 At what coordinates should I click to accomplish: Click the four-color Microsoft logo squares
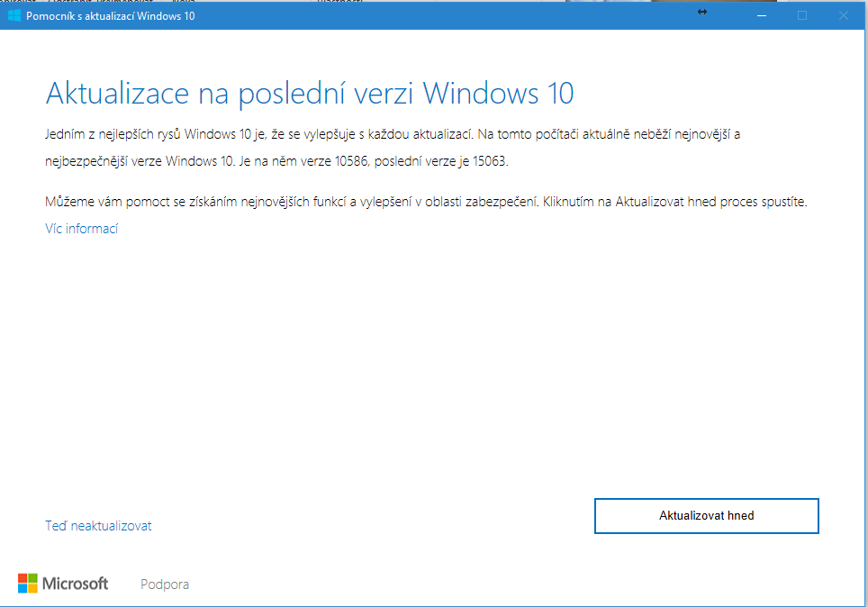28,584
